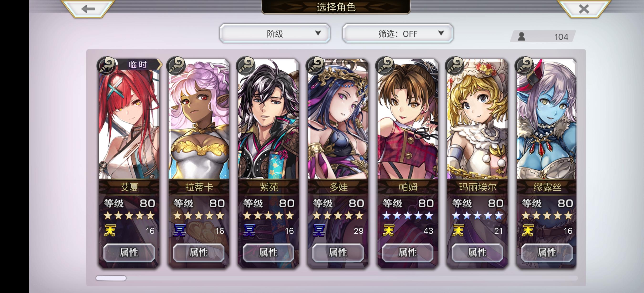Click key lock icon on 缪露丝 card
The image size is (644, 293).
(x=524, y=66)
